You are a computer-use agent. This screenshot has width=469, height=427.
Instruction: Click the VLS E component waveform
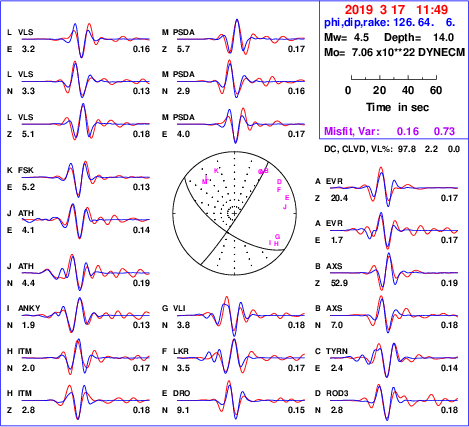pos(86,39)
